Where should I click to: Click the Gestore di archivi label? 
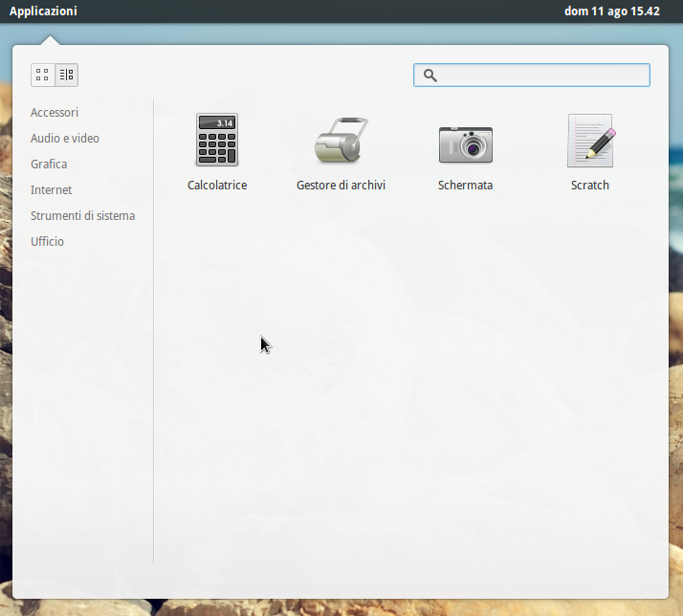(x=341, y=186)
